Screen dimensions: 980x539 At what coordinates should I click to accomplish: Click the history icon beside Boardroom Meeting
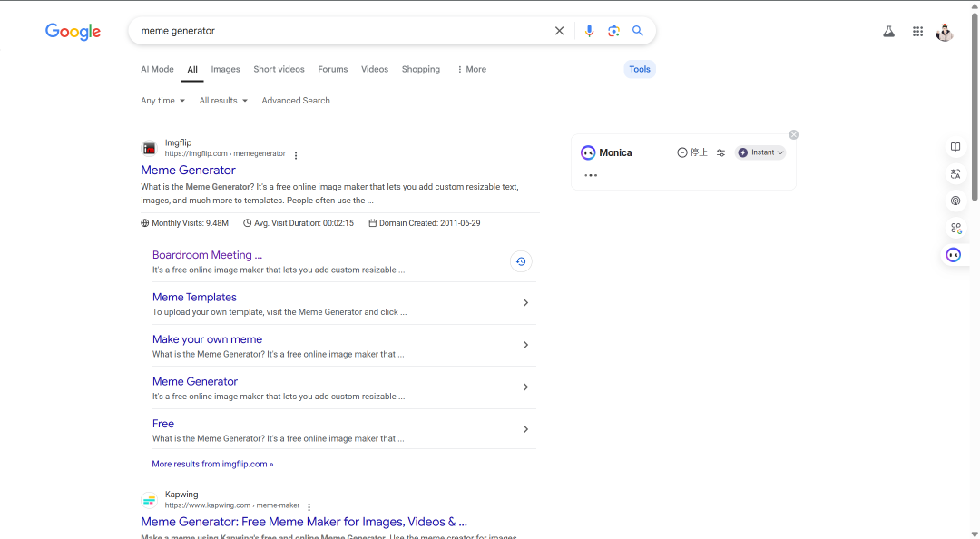coord(521,261)
